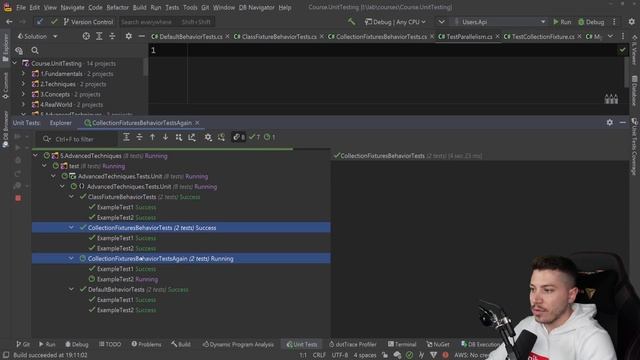This screenshot has width=640, height=360.
Task: Close the CollectionFixturesBehaviorTestsAgain session tab
Action: tap(197, 123)
